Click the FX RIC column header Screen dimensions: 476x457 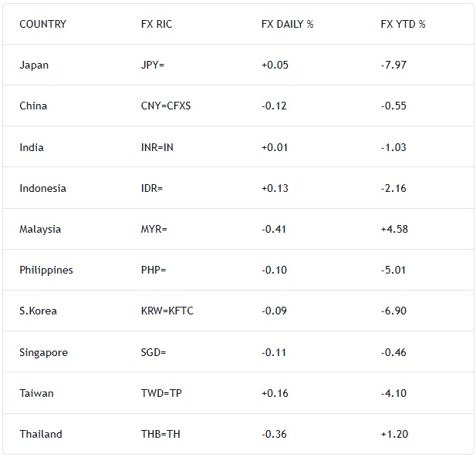[x=157, y=24]
